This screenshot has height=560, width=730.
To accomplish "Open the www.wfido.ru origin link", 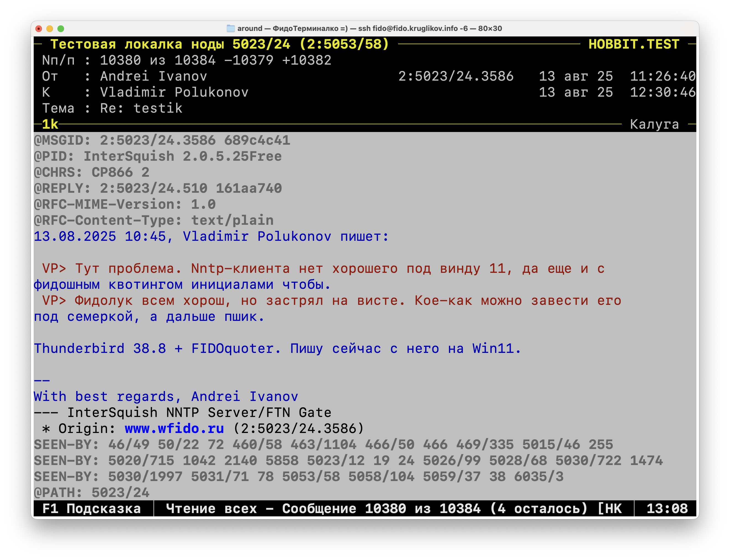I will pyautogui.click(x=174, y=429).
